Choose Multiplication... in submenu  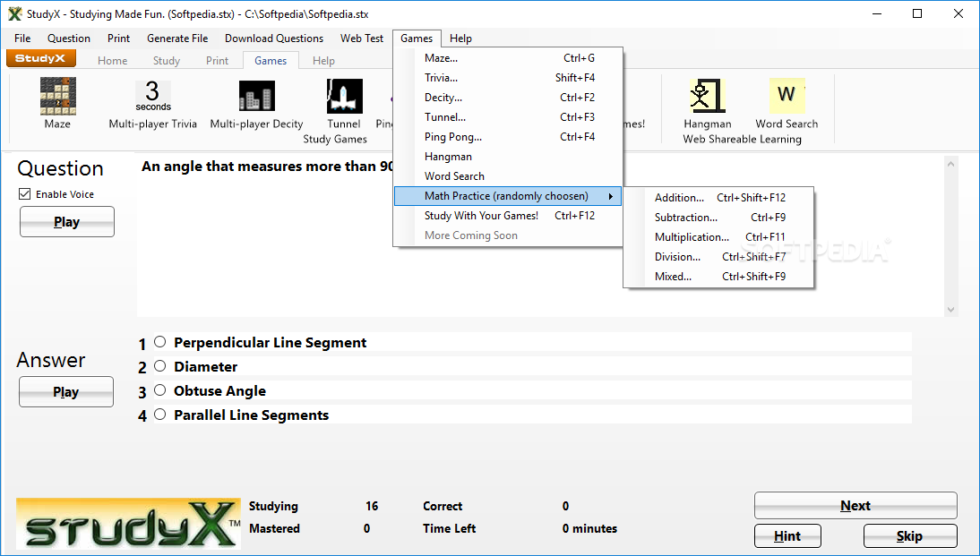[718, 236]
